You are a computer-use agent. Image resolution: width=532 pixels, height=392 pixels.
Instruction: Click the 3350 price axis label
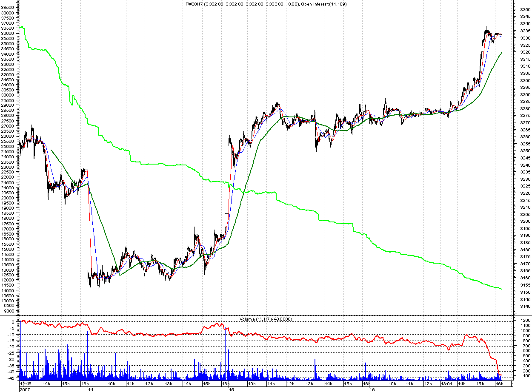[525, 9]
